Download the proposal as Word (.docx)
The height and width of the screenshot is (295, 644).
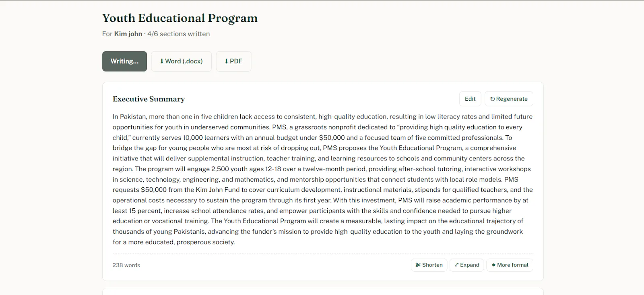[x=181, y=61]
